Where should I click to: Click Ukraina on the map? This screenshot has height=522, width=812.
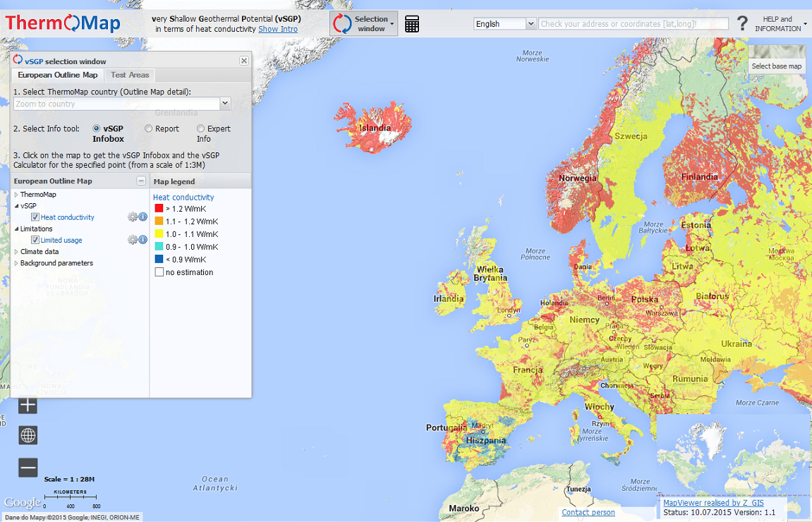737,344
